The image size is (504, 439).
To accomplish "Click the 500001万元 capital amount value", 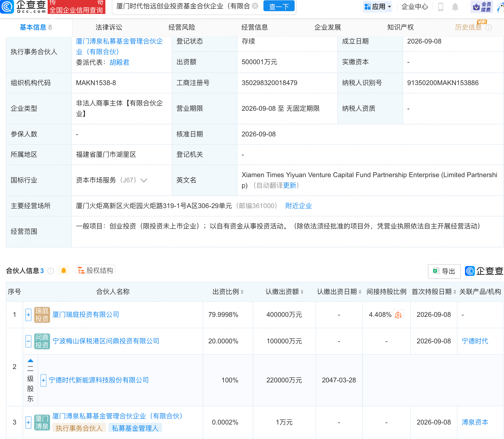I will pos(260,62).
